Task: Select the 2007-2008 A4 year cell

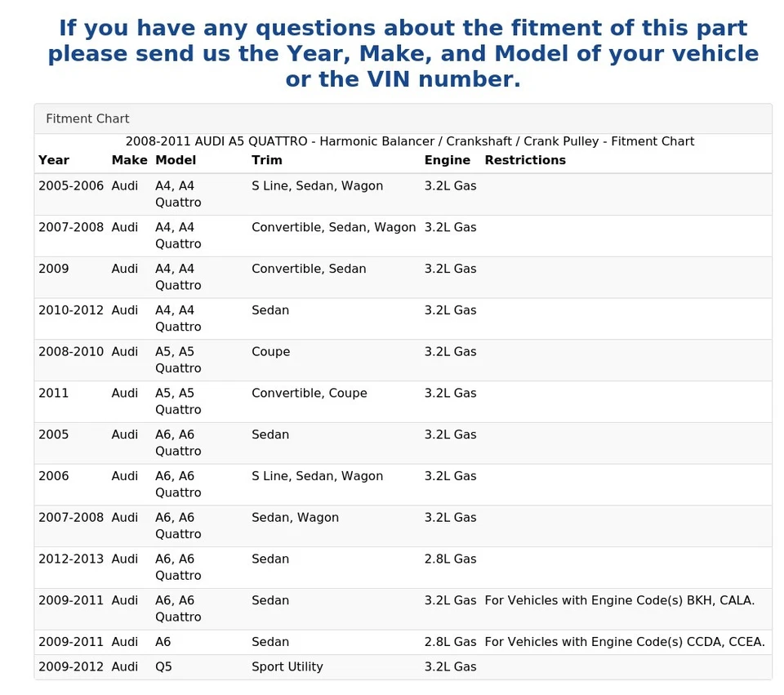Action: click(x=71, y=228)
